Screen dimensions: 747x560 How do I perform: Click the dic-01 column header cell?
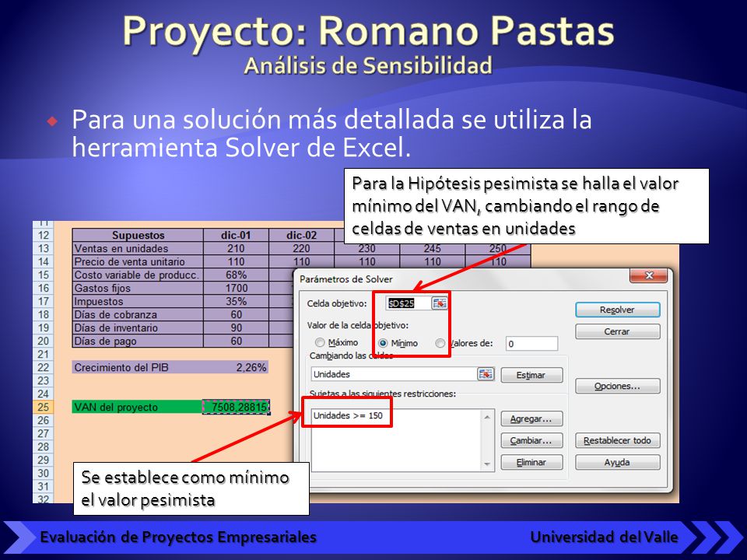[x=236, y=235]
